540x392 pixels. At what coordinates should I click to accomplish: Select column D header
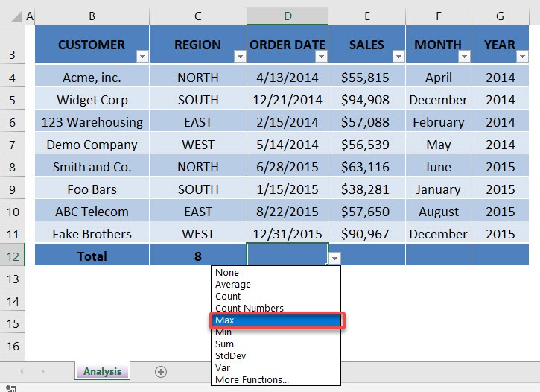(x=288, y=16)
